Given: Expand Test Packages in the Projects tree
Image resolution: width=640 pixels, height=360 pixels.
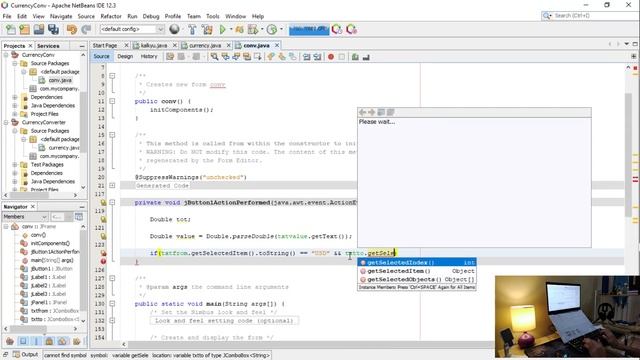Looking at the screenshot, I should 15,164.
